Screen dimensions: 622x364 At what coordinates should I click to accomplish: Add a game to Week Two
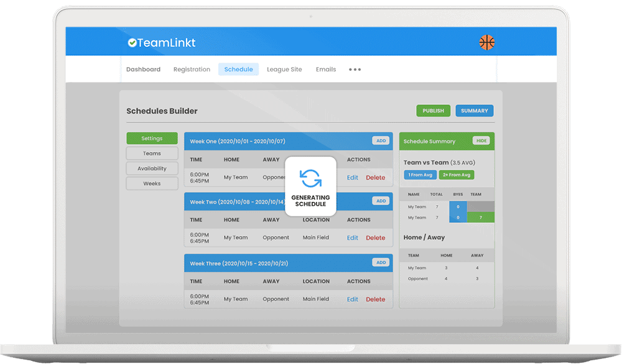point(381,201)
